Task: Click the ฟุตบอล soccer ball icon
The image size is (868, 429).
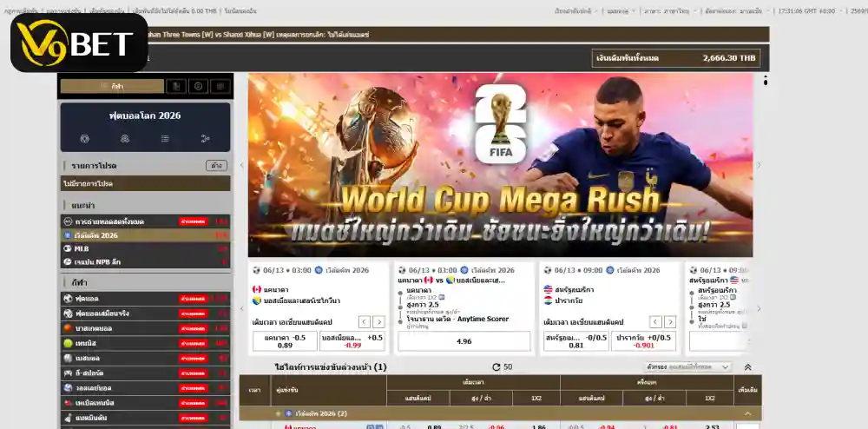Action: 68,299
